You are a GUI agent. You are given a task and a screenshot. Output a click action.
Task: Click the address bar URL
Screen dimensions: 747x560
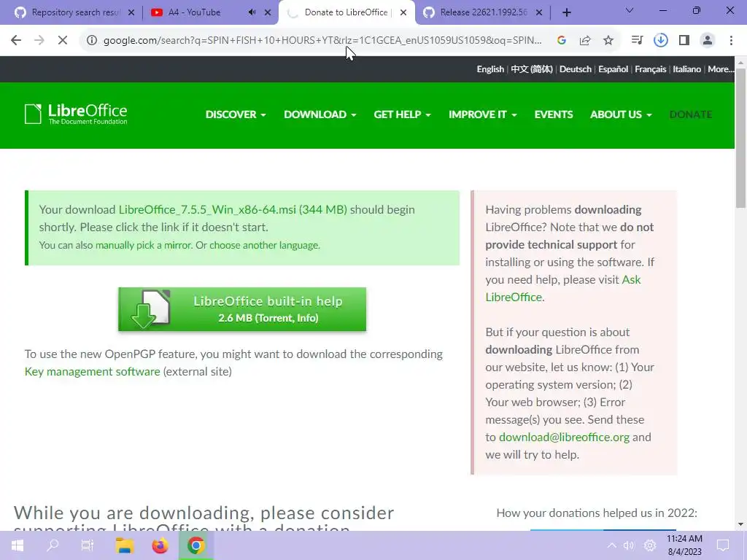322,41
